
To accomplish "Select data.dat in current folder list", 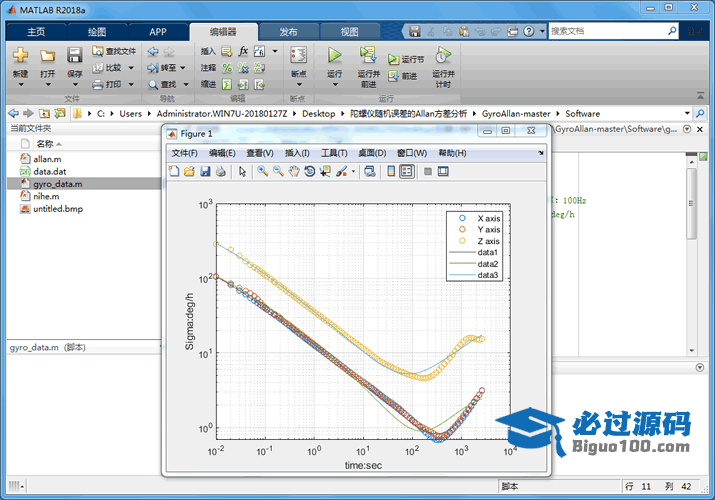I will (x=49, y=171).
